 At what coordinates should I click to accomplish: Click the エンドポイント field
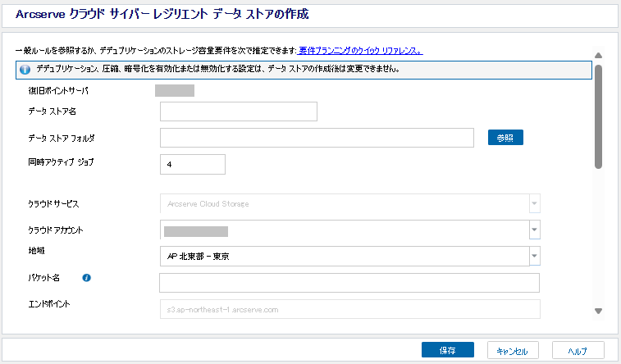349,309
